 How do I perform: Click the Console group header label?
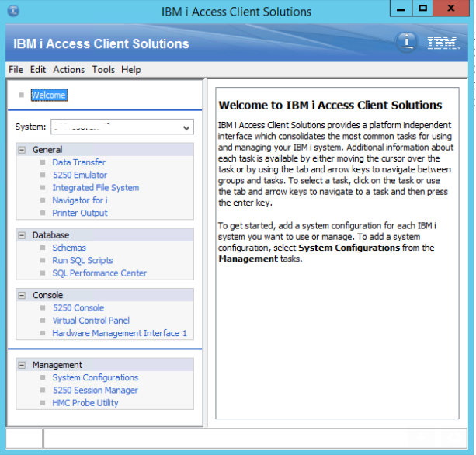coord(47,295)
